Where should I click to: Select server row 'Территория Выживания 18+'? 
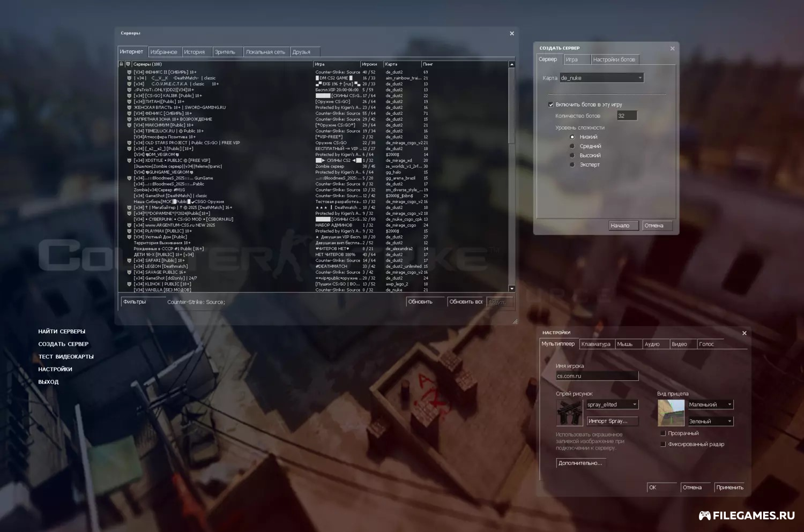point(313,243)
